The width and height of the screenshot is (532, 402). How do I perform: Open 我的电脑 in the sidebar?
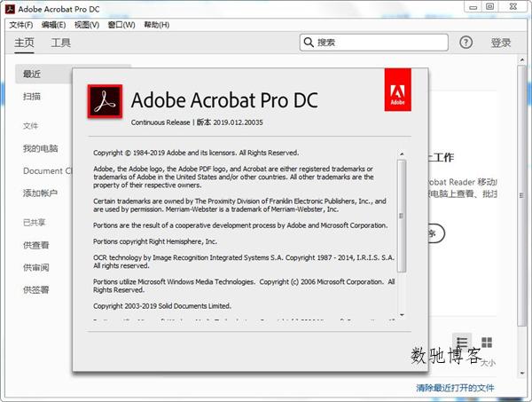pos(41,148)
